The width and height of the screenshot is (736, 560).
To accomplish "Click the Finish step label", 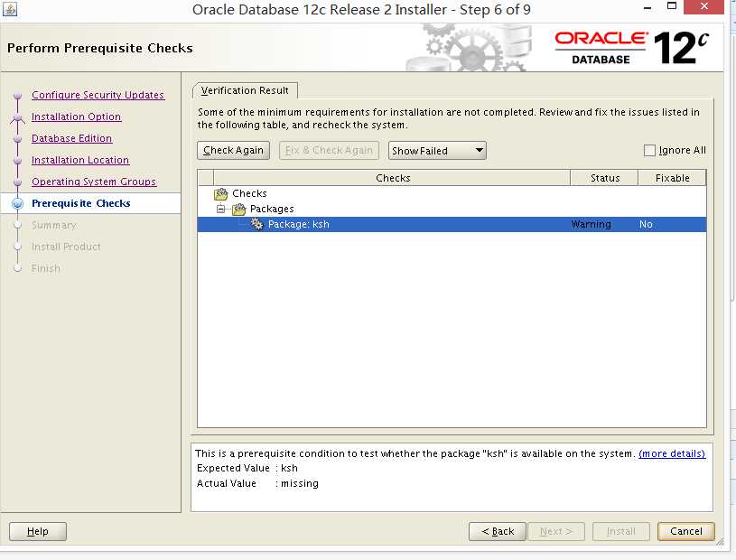I will [x=46, y=268].
